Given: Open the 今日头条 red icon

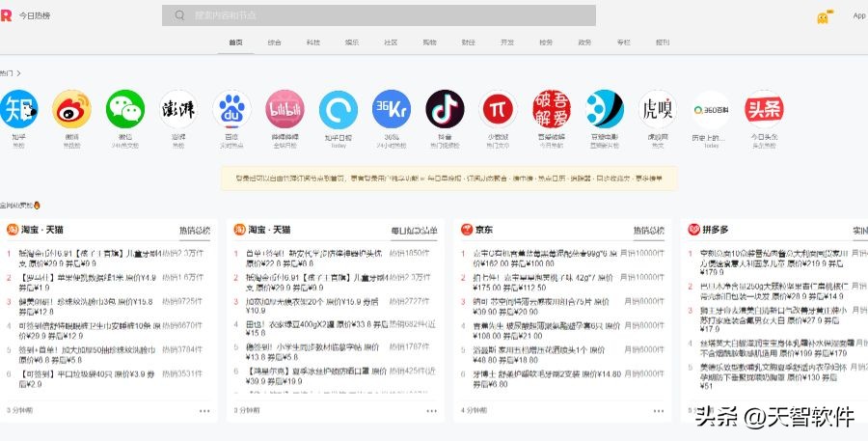Looking at the screenshot, I should 764,109.
